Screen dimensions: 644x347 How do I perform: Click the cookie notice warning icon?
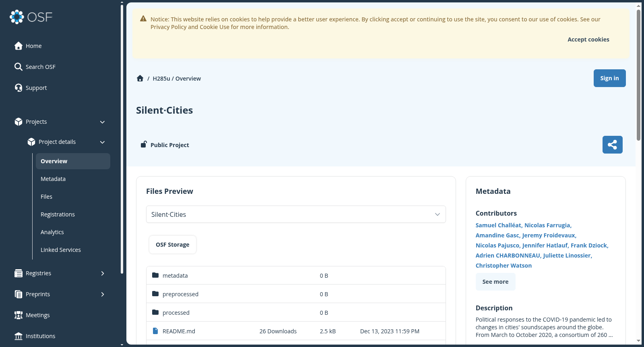(143, 19)
